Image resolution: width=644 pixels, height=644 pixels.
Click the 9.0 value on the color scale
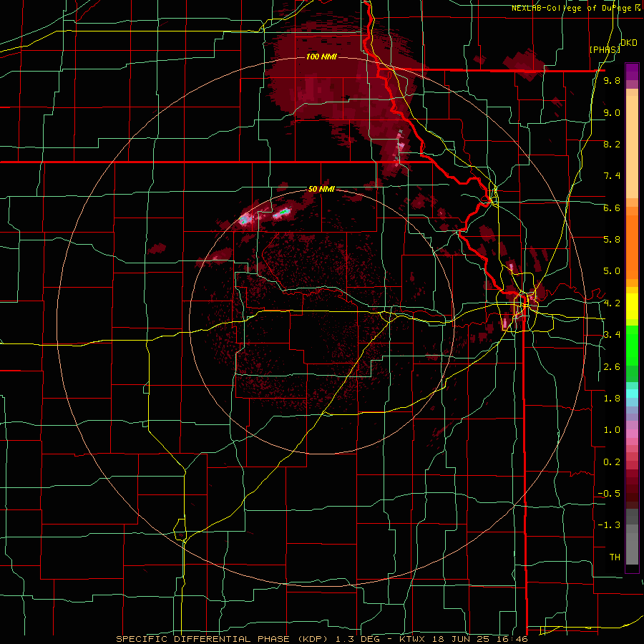point(612,112)
